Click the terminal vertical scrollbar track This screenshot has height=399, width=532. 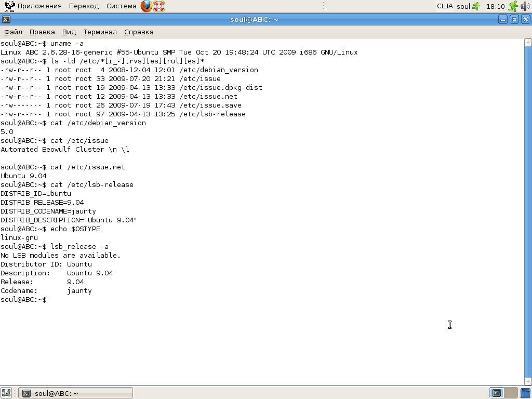(528, 212)
